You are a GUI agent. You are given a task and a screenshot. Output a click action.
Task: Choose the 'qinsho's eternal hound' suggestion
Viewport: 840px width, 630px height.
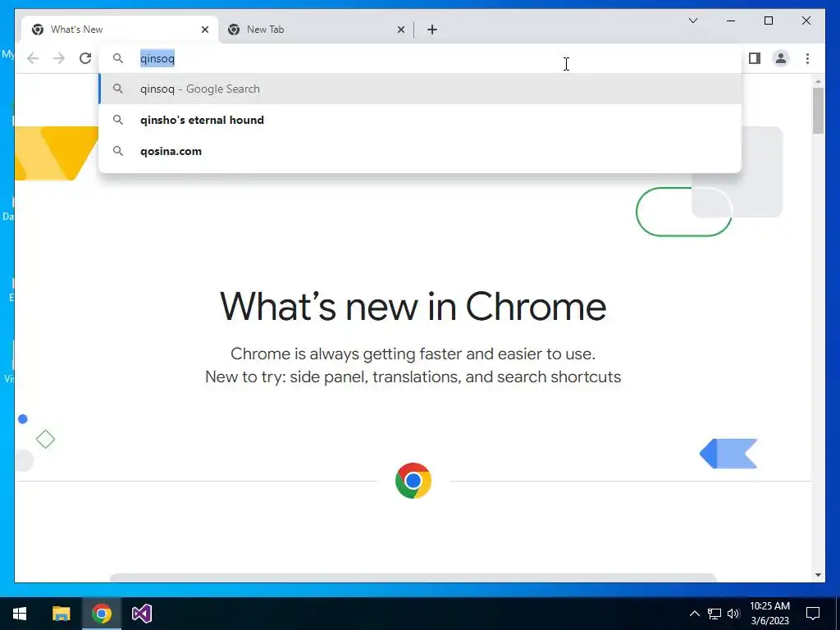point(420,120)
